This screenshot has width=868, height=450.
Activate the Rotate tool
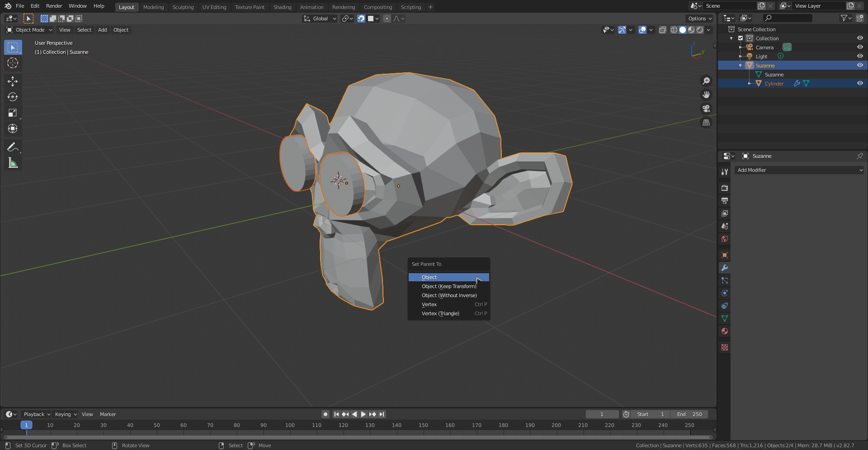pos(13,97)
